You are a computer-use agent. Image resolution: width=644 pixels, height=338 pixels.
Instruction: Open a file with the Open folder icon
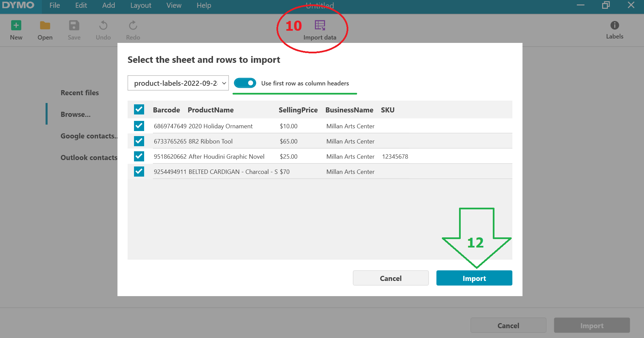click(x=45, y=26)
